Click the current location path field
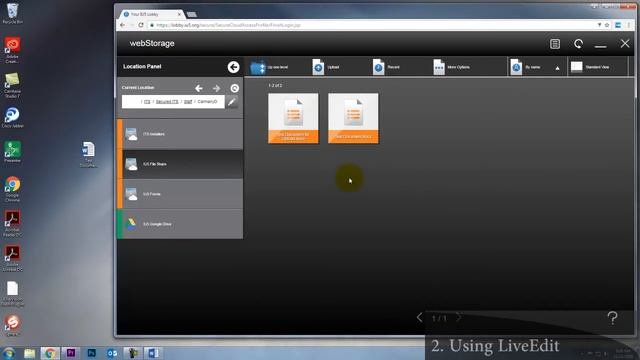This screenshot has width=640, height=360. click(173, 102)
